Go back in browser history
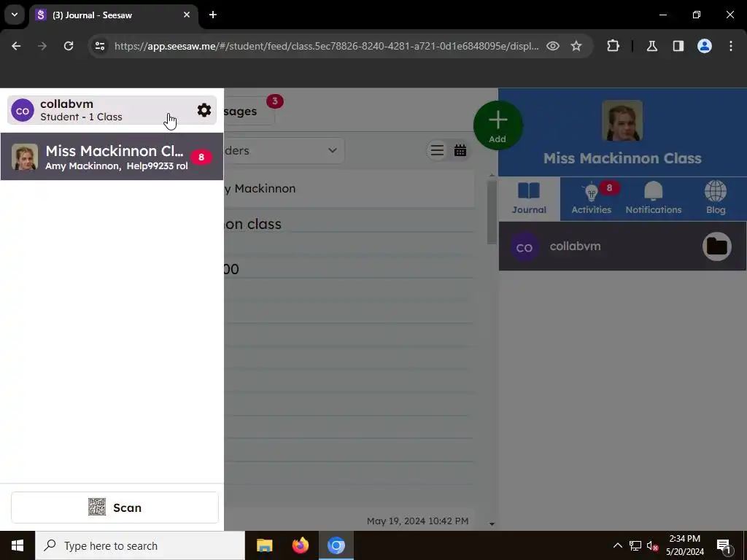The image size is (747, 560). [x=16, y=46]
